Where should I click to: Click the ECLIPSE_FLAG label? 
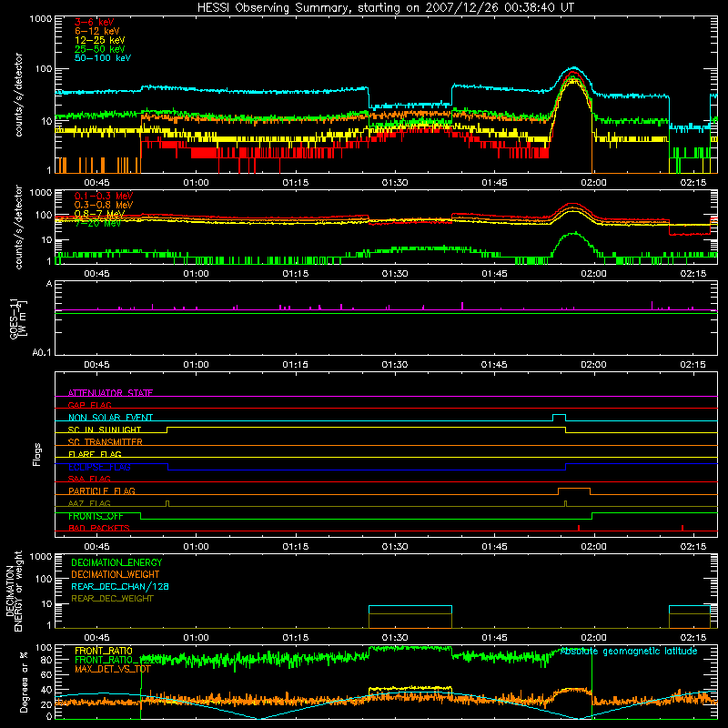click(x=99, y=467)
